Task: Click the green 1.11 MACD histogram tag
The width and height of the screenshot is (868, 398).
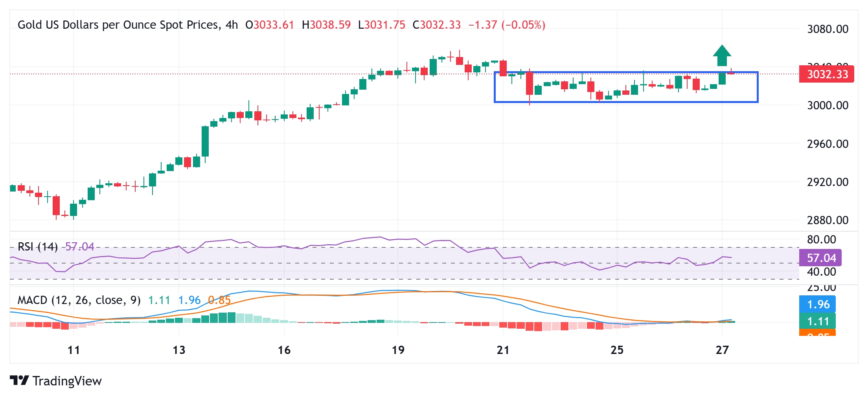Action: (818, 321)
